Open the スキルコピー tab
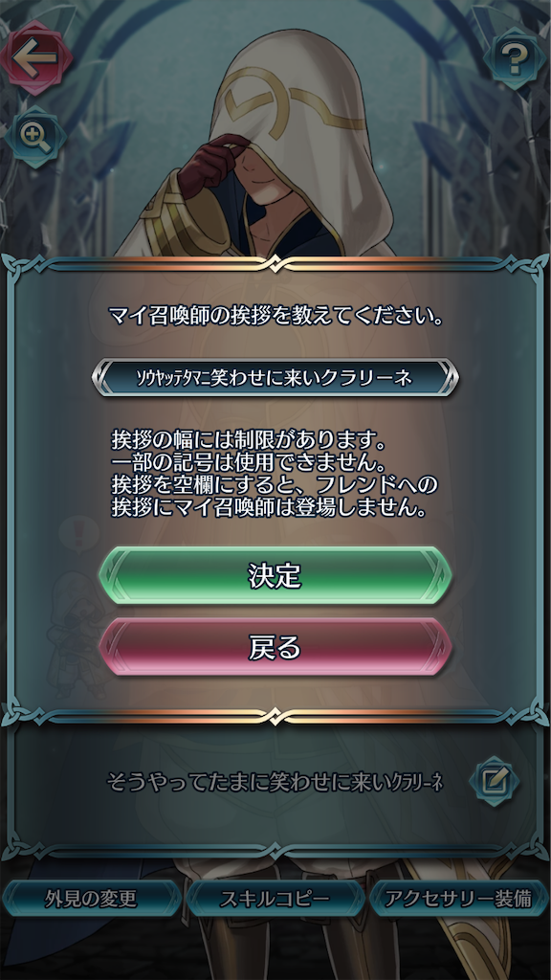The height and width of the screenshot is (980, 551). click(275, 899)
